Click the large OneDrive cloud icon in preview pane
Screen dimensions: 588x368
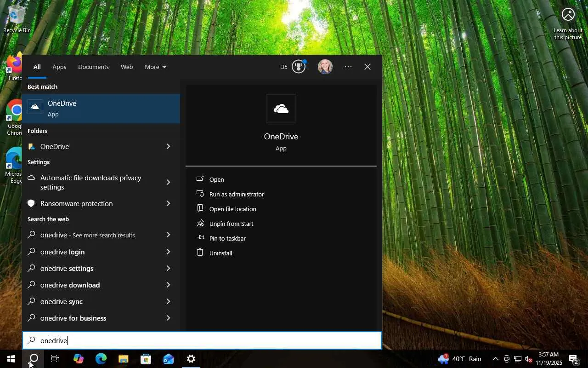click(x=281, y=109)
